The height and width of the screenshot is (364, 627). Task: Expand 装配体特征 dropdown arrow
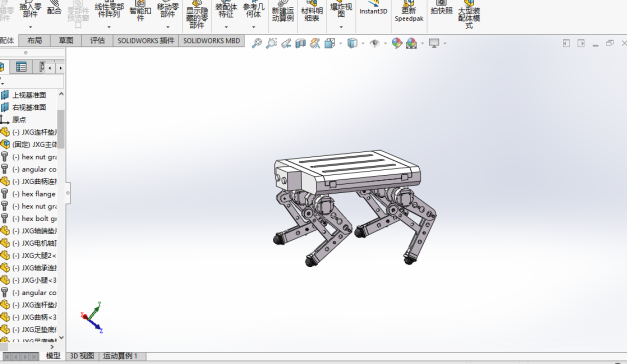pyautogui.click(x=226, y=27)
